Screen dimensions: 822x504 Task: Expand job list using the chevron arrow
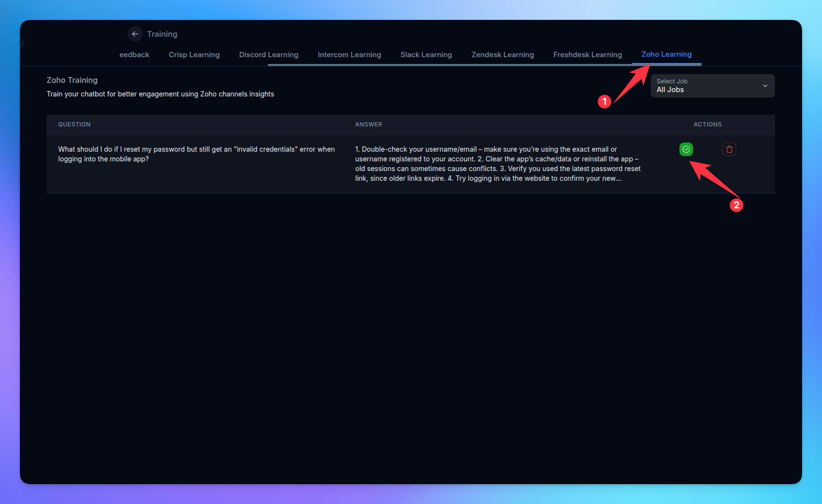[765, 86]
